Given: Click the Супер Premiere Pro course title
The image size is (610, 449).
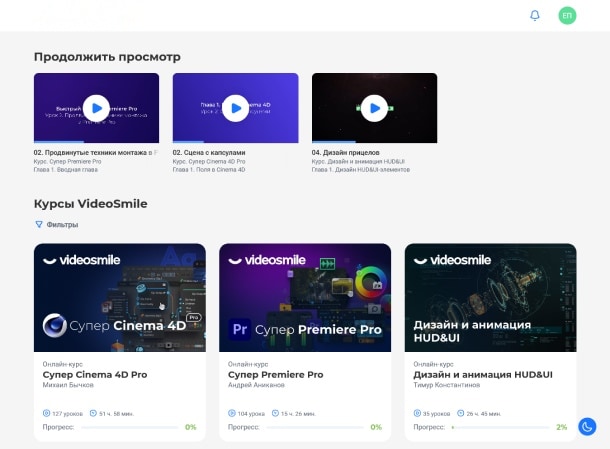Looking at the screenshot, I should (x=275, y=375).
